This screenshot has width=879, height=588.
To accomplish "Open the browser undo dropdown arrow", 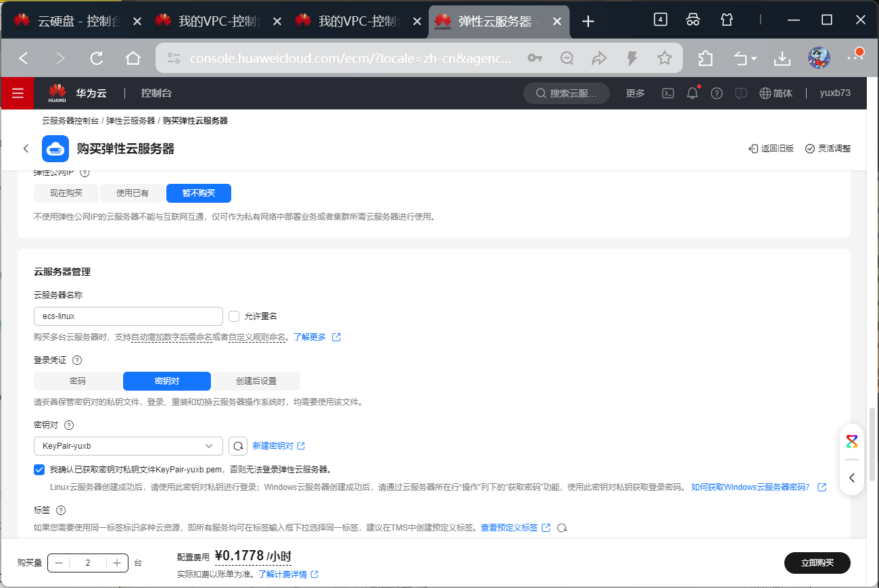I will click(755, 58).
